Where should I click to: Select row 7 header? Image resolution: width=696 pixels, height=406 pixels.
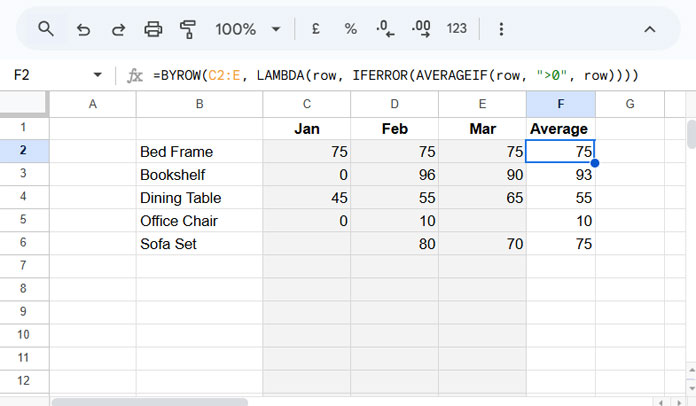(24, 266)
